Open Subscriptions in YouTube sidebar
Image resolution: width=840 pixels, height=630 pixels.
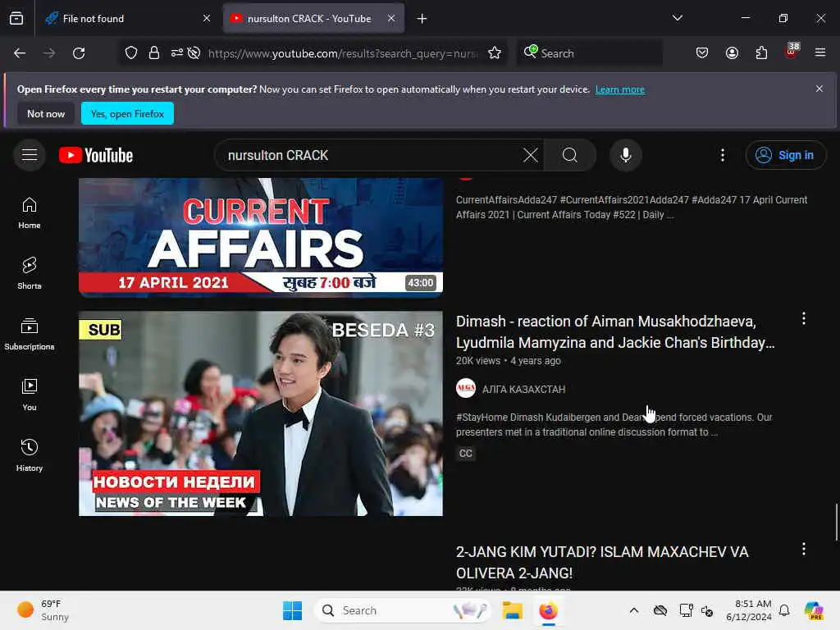(x=30, y=335)
